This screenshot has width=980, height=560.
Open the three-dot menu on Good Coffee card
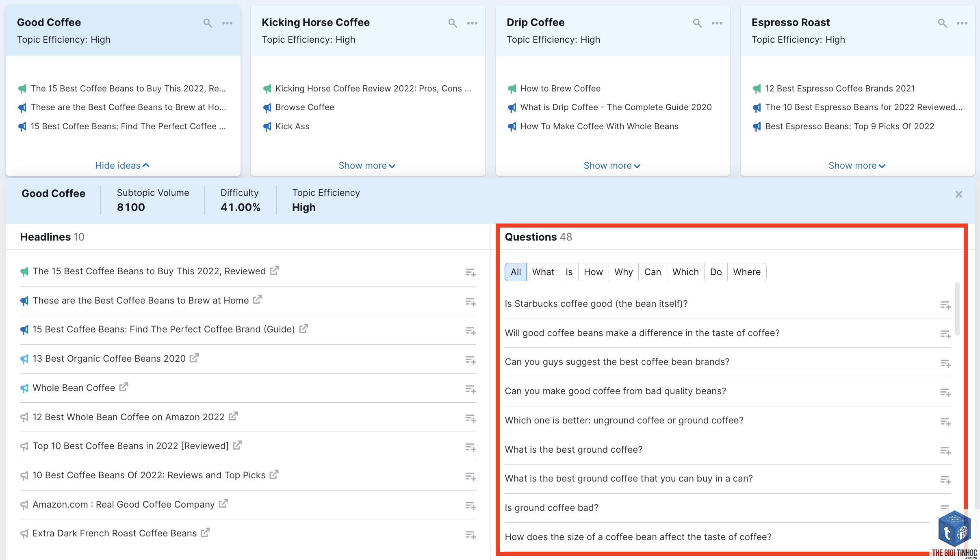pyautogui.click(x=228, y=23)
